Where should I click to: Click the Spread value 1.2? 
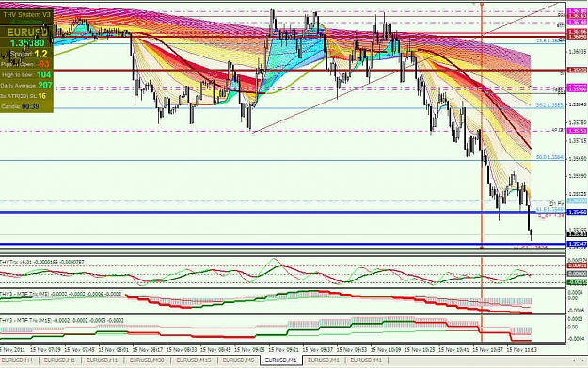(40, 54)
